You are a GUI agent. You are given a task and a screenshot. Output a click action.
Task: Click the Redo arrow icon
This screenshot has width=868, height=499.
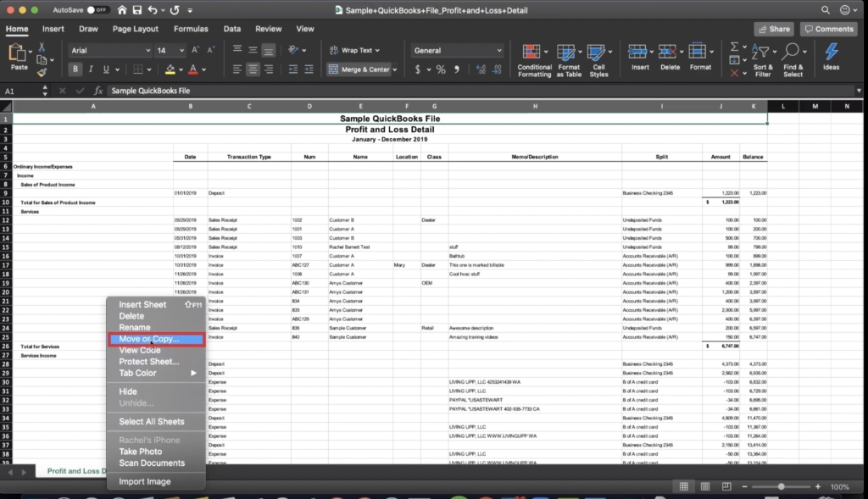coord(175,10)
